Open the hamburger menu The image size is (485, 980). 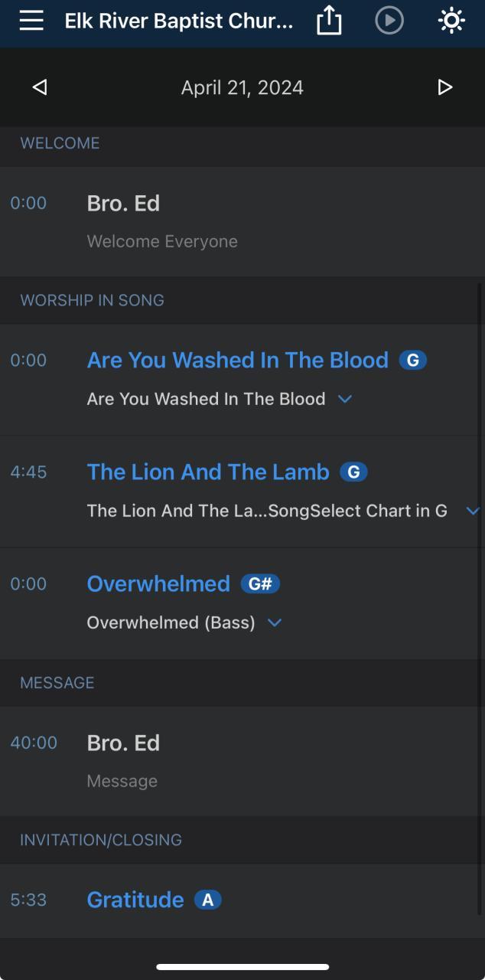[31, 21]
